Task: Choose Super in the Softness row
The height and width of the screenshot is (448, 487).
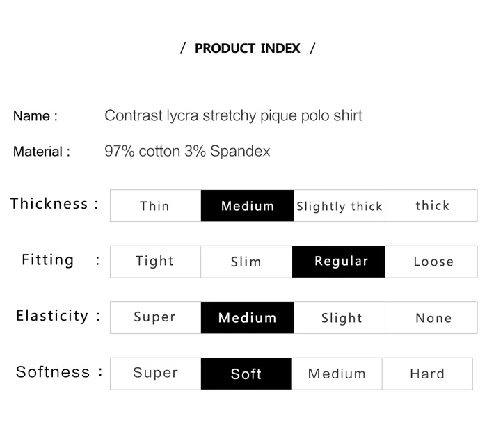Action: (155, 374)
